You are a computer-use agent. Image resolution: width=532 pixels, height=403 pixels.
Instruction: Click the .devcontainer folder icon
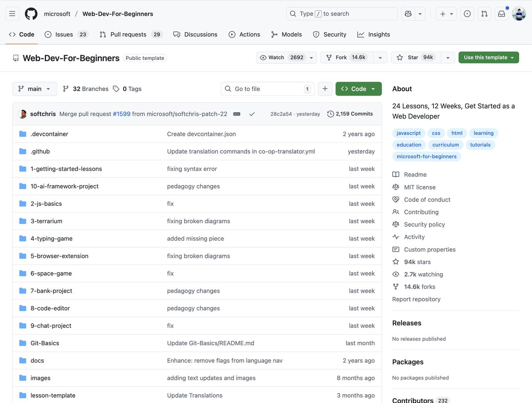pos(23,134)
